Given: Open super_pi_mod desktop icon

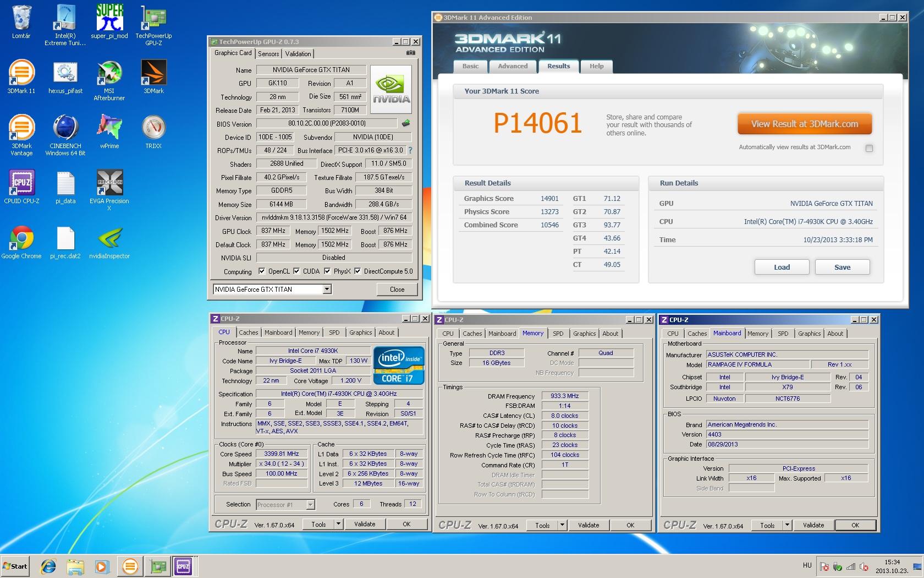Looking at the screenshot, I should point(109,22).
